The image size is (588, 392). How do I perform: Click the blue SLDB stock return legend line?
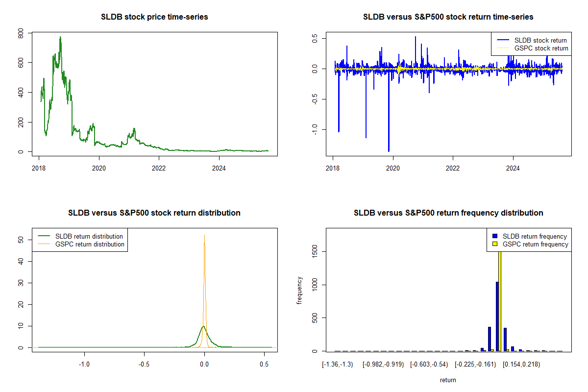[503, 40]
